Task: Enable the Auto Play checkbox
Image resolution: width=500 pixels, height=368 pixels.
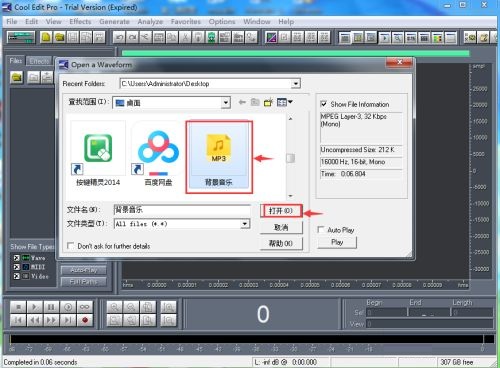Action: pos(321,230)
